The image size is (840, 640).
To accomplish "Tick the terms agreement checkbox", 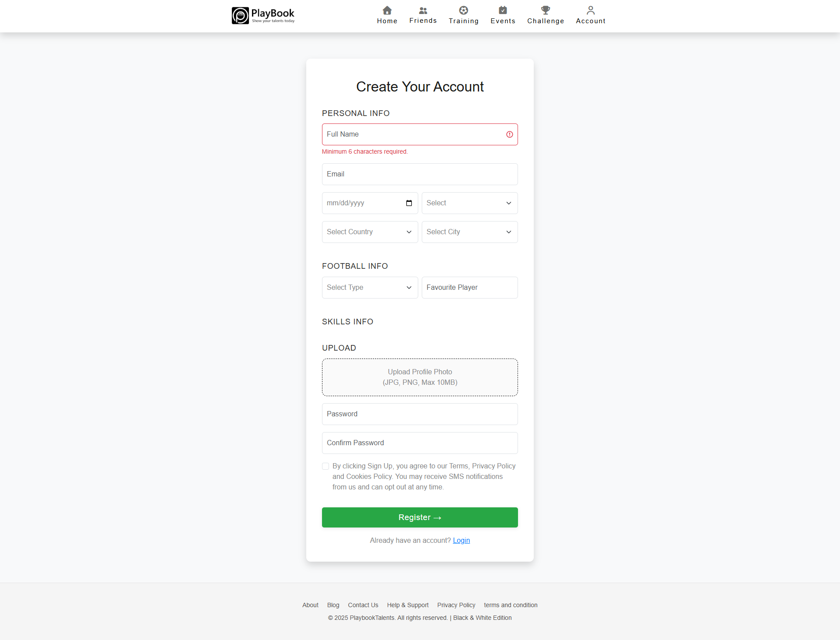I will (x=325, y=466).
